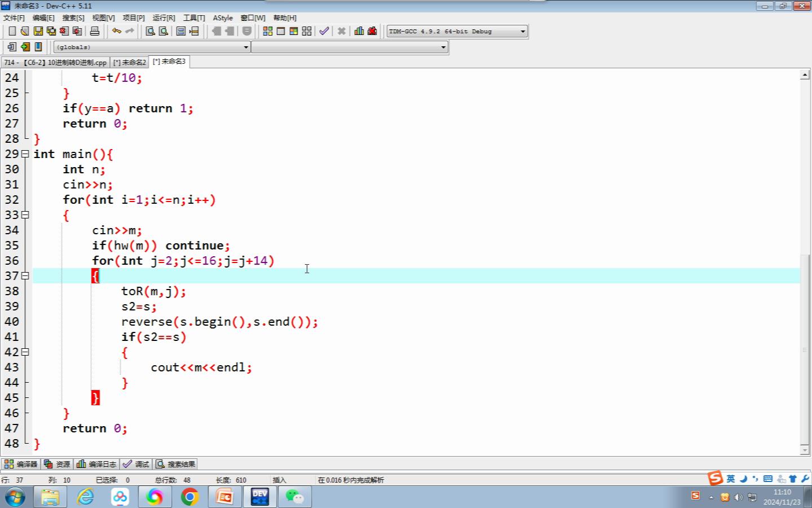Screen dimensions: 812x508
Task: Click the Compile icon (colored grid)
Action: [268, 31]
